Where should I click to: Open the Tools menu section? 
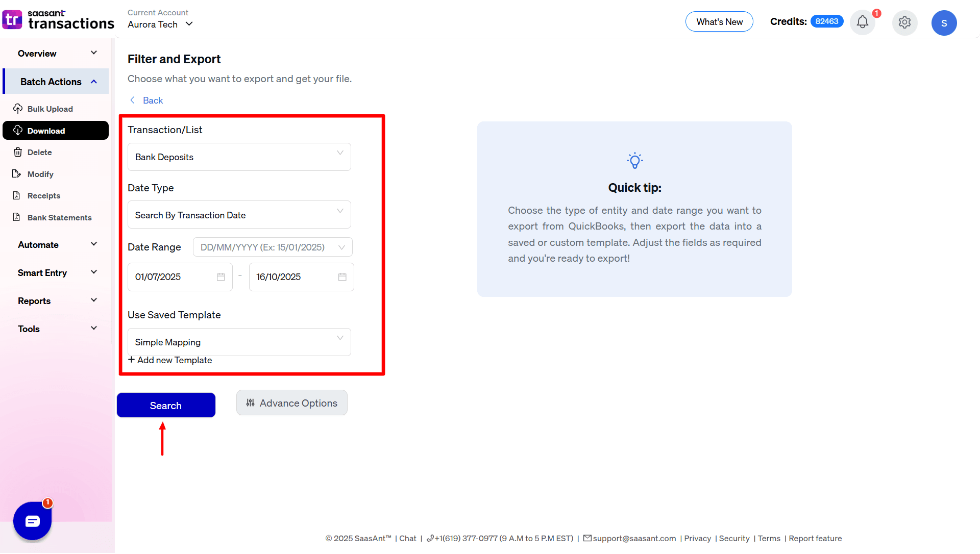tap(56, 329)
